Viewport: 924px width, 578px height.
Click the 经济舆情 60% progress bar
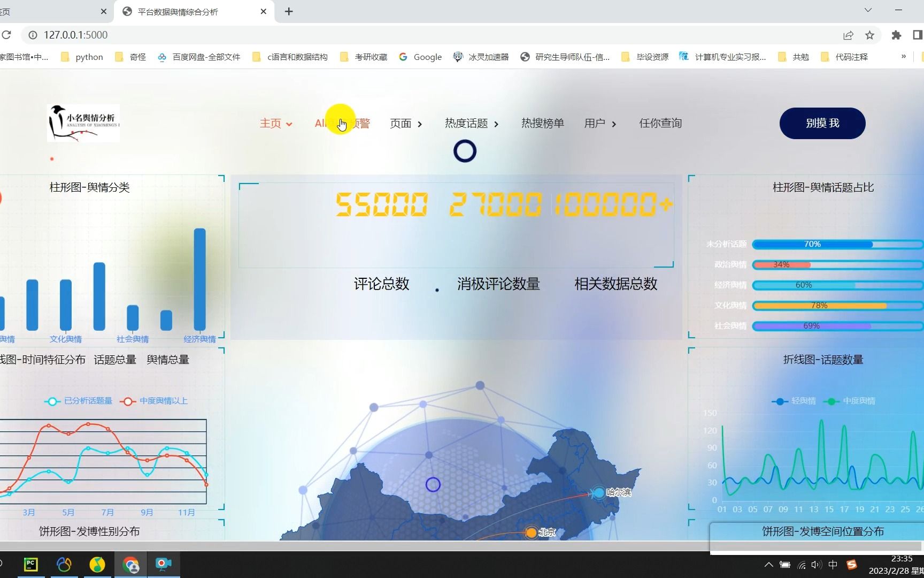coord(838,285)
